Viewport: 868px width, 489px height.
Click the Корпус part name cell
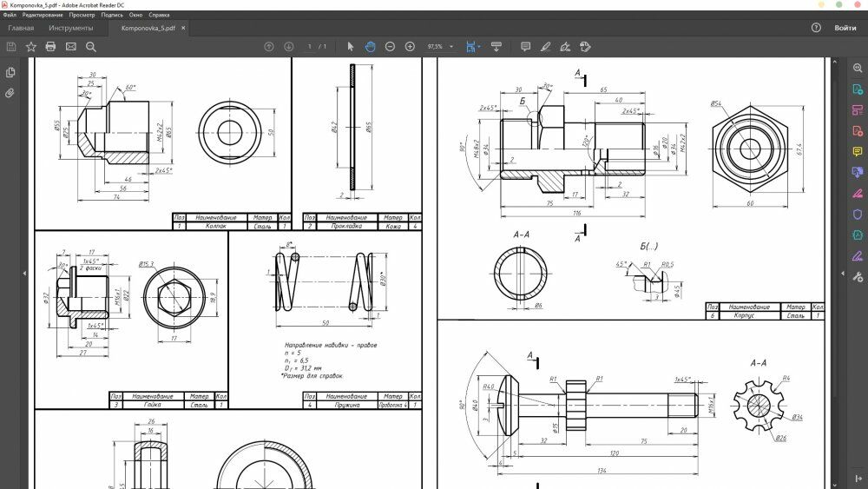(750, 315)
